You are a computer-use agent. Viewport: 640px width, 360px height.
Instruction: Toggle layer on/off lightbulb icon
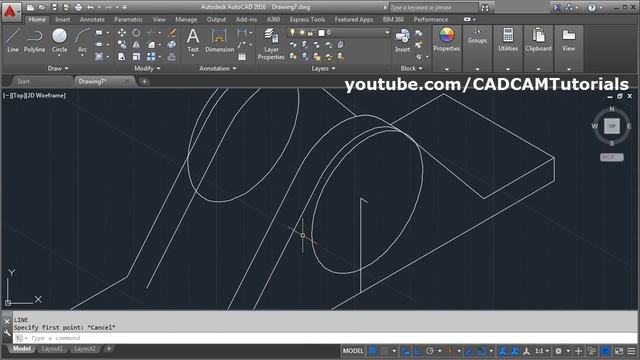coord(292,32)
